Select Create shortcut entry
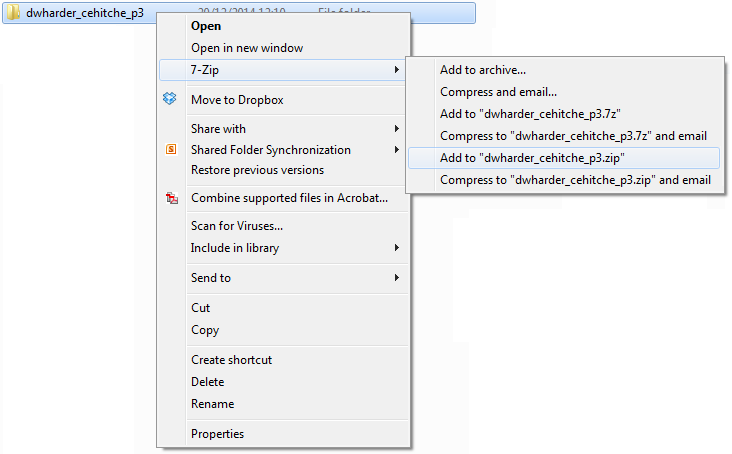Viewport: 732px width, 454px height. click(231, 360)
